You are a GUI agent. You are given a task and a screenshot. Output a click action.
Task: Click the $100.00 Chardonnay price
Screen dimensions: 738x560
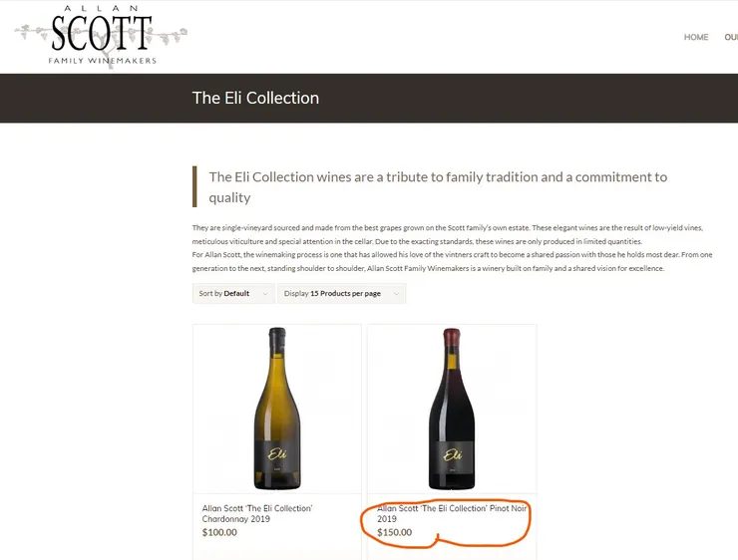point(220,532)
